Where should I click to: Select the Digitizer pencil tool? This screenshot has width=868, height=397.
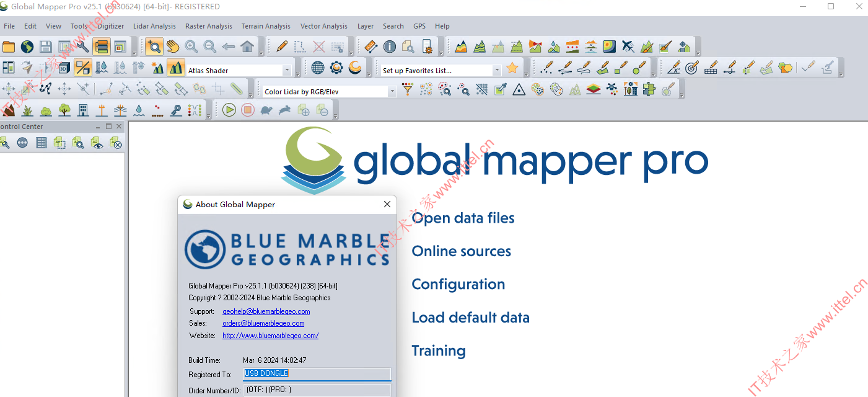[282, 47]
